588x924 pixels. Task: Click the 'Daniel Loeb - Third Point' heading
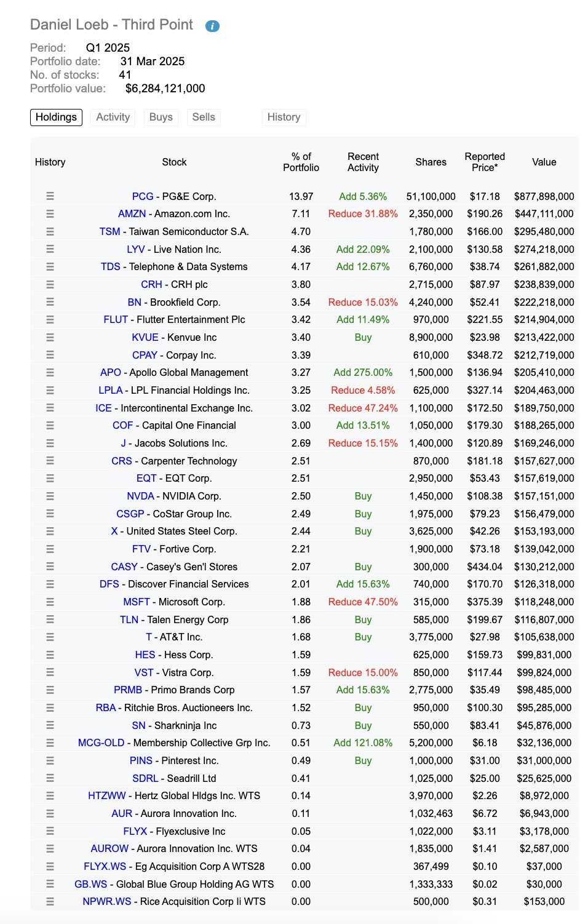point(111,25)
